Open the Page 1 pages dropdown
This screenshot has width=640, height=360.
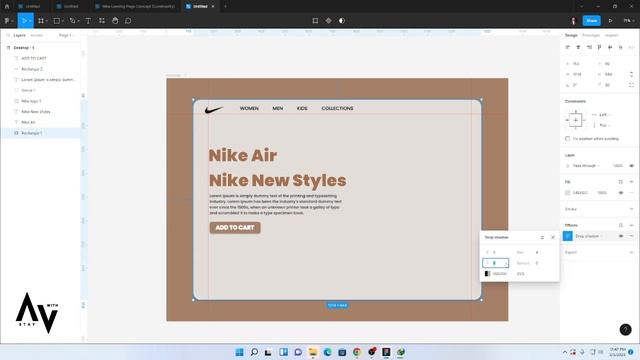tap(67, 36)
